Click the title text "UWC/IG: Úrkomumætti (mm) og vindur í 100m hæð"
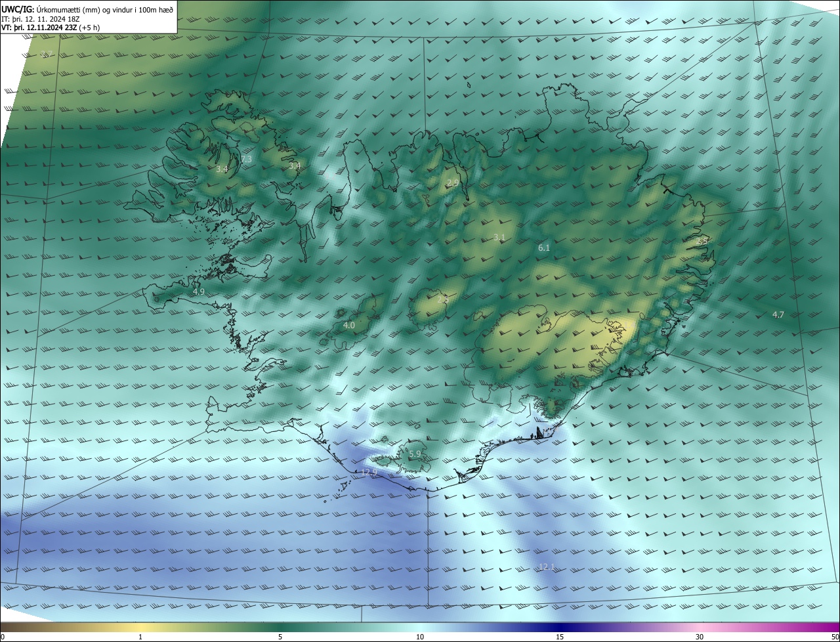 tap(87, 9)
